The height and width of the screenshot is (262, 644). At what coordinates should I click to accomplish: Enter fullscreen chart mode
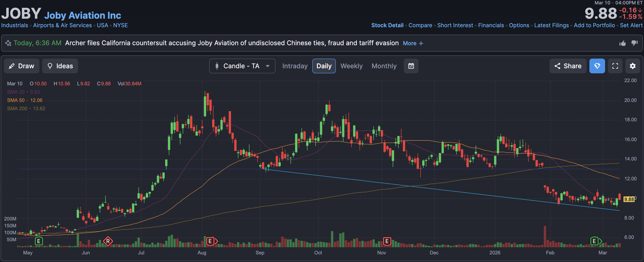(x=615, y=66)
